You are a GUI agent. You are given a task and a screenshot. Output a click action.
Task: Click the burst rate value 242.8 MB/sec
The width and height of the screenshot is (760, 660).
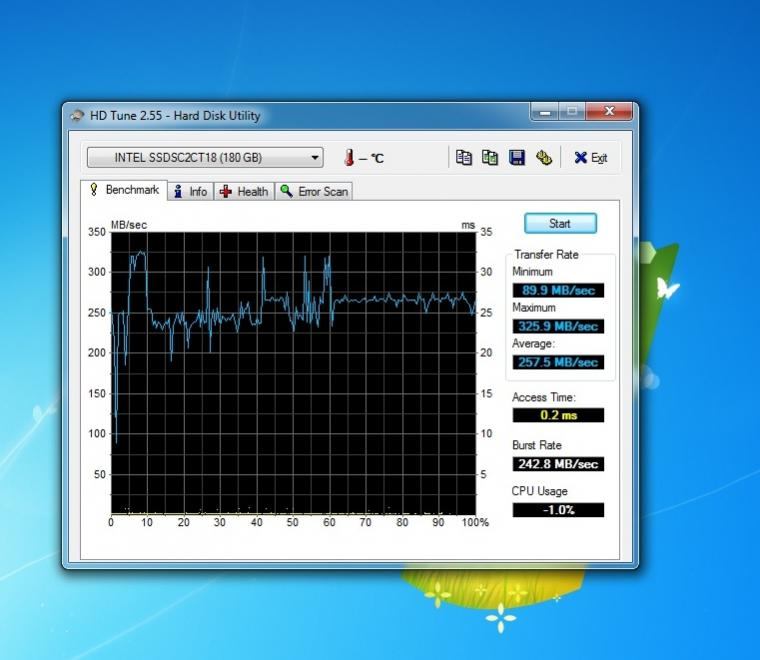[x=558, y=464]
